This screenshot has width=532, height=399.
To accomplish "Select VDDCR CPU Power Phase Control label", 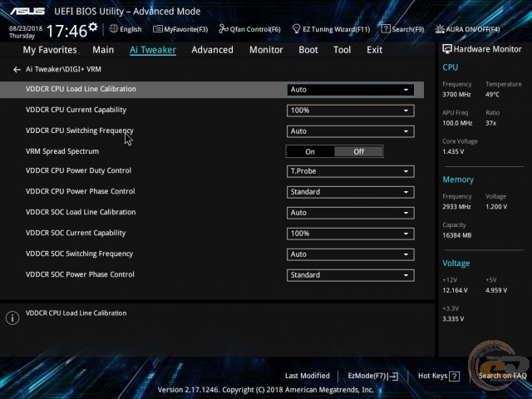I will pyautogui.click(x=81, y=191).
